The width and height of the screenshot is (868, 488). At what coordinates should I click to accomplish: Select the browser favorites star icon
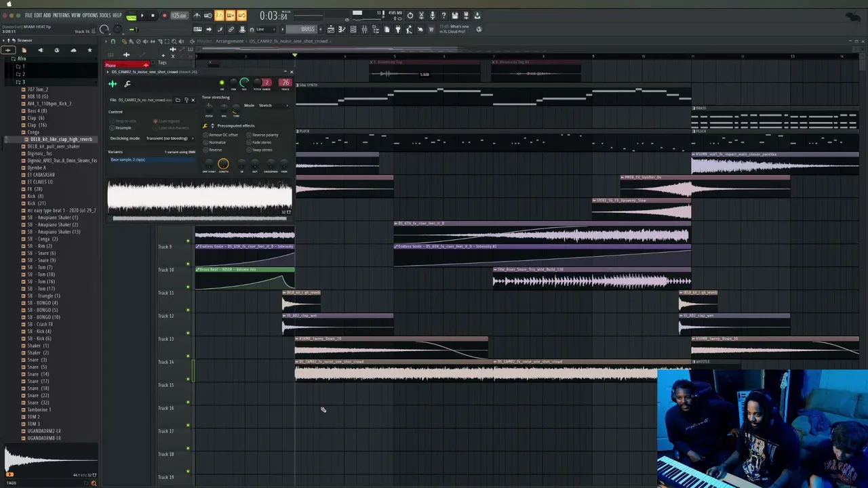tap(90, 50)
